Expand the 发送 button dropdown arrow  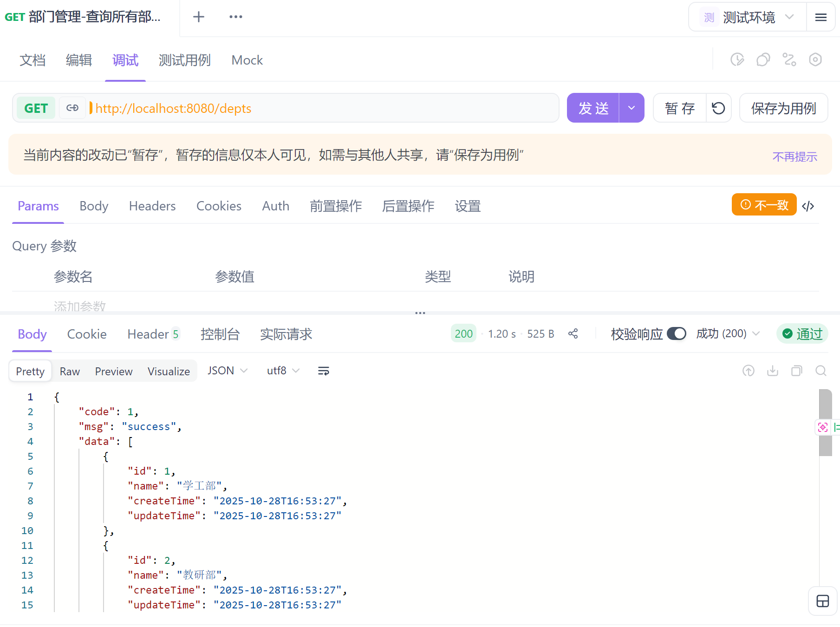click(632, 108)
